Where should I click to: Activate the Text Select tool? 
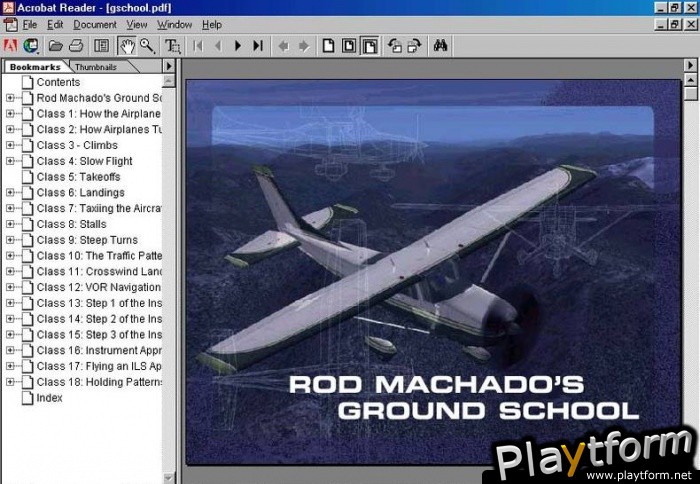173,45
